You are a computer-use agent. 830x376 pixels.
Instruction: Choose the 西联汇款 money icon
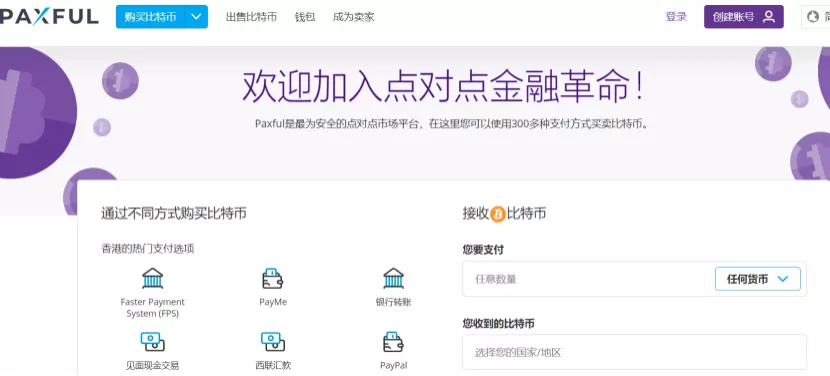273,342
